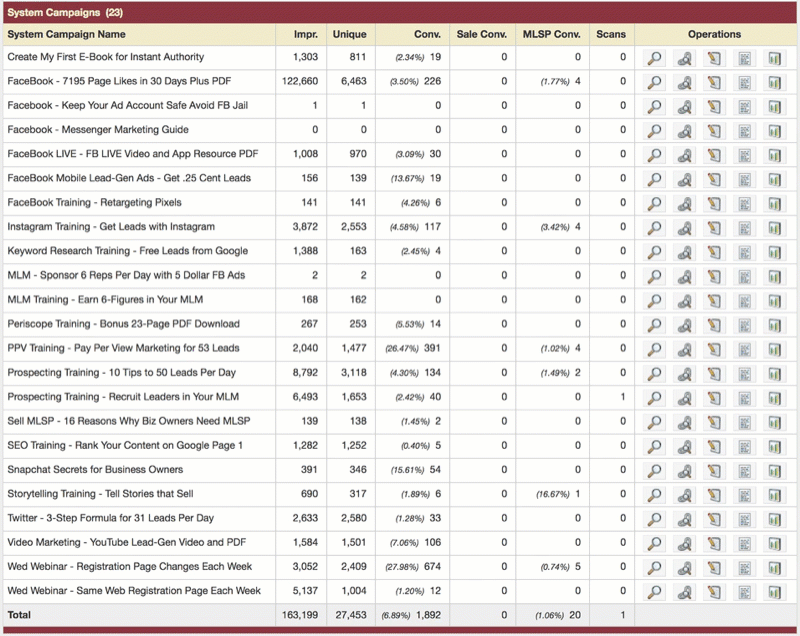Screen dimensions: 800x636
Task: Select 'Twitter - 3-Step Formula for 31 Leads Per Day'
Action: (x=111, y=518)
